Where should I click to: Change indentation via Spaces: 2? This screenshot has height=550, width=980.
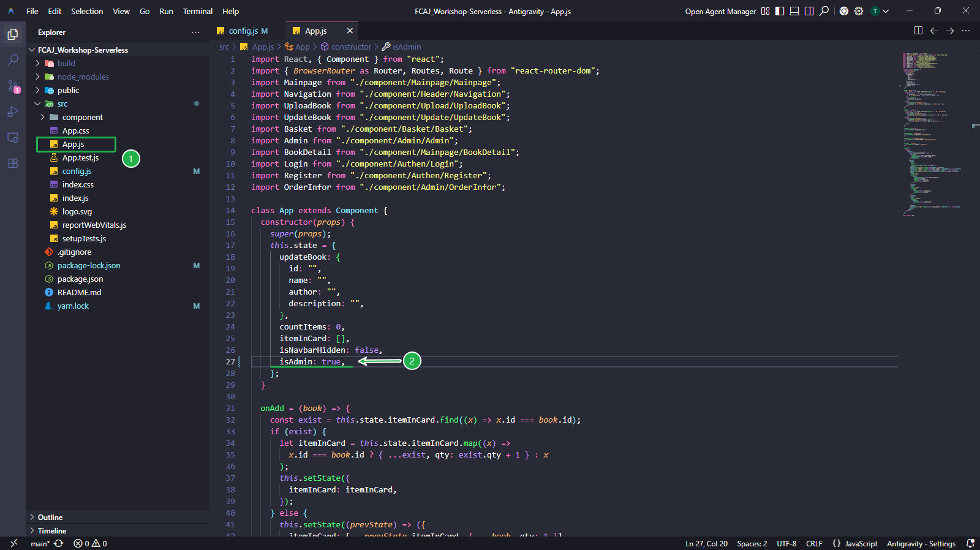click(752, 543)
